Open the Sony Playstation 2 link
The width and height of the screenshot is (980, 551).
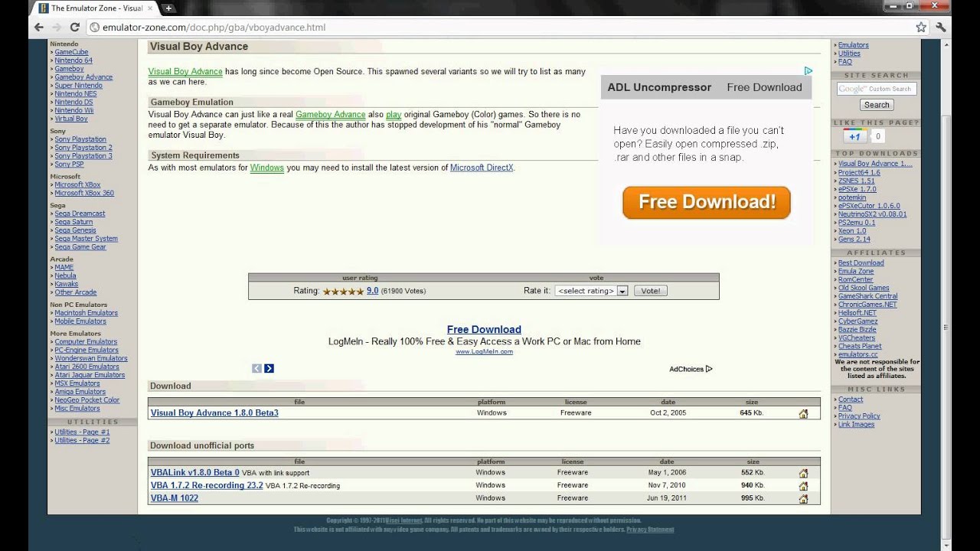click(x=83, y=148)
